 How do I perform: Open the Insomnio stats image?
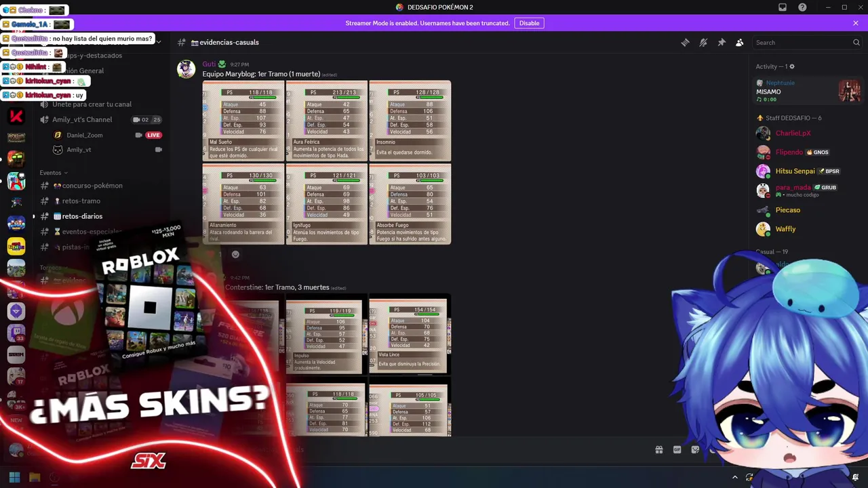pyautogui.click(x=410, y=121)
